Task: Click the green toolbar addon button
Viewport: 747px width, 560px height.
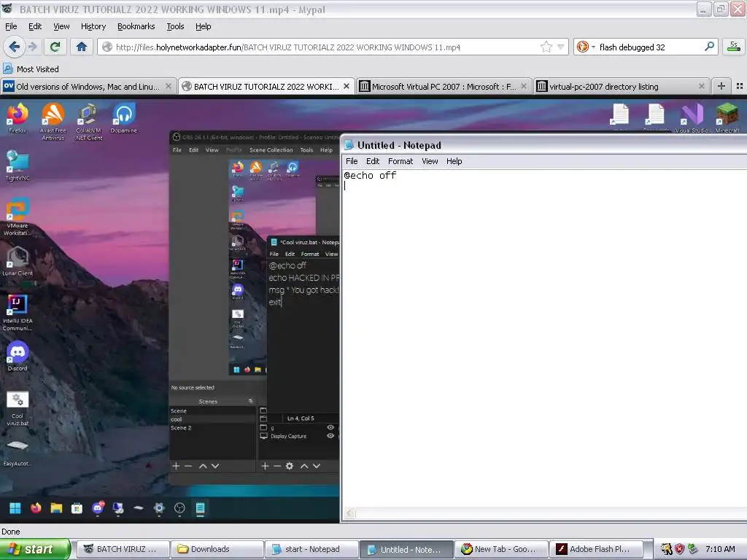Action: click(x=734, y=47)
